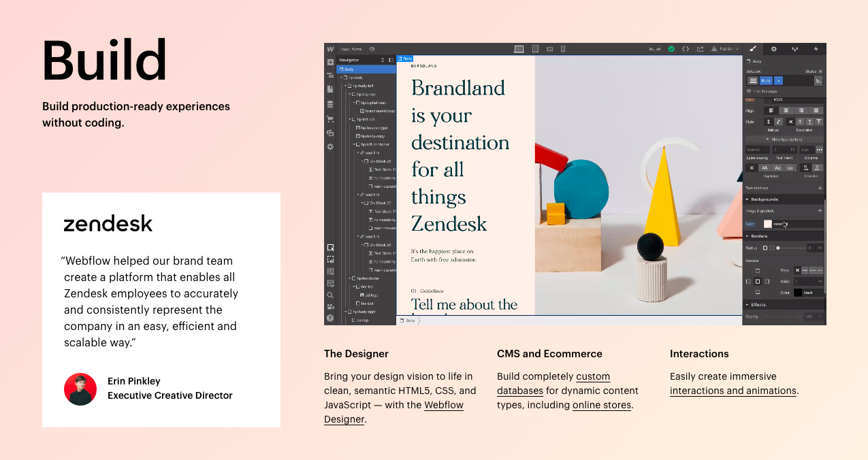Close the Navigator panel with X
Screen dimensions: 868x460
pyautogui.click(x=383, y=60)
